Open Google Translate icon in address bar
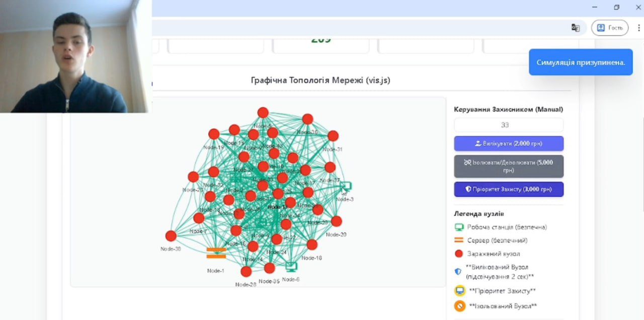644x320 pixels. point(576,28)
